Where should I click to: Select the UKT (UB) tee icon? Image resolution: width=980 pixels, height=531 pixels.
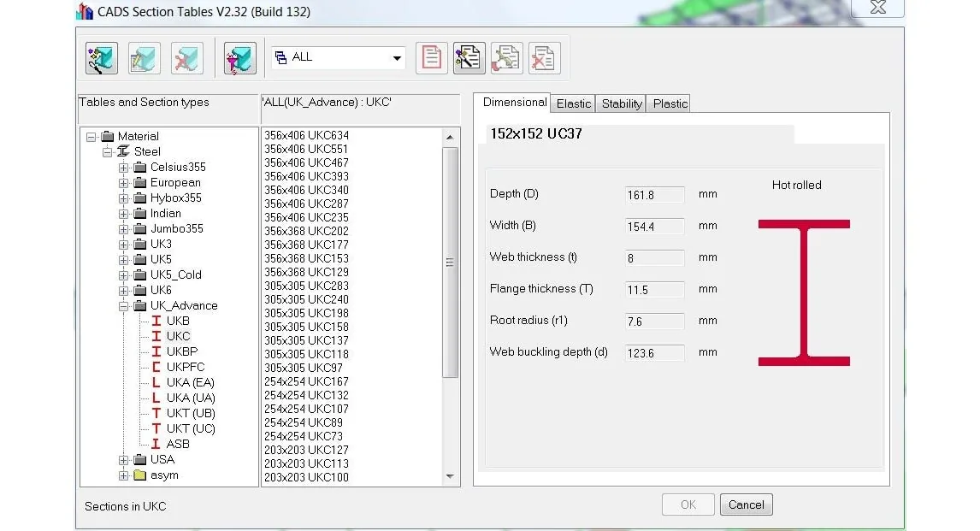156,413
